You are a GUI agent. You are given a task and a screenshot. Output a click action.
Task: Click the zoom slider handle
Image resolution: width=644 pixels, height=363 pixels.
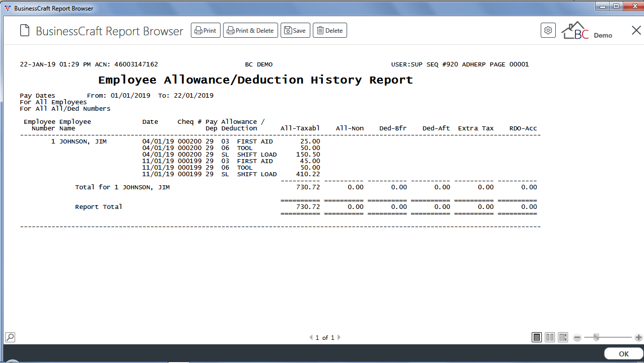point(597,337)
